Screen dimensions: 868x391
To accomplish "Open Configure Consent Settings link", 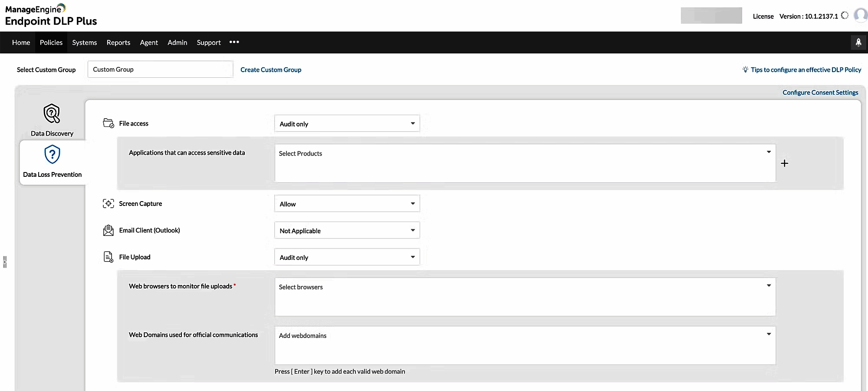I will [x=820, y=93].
